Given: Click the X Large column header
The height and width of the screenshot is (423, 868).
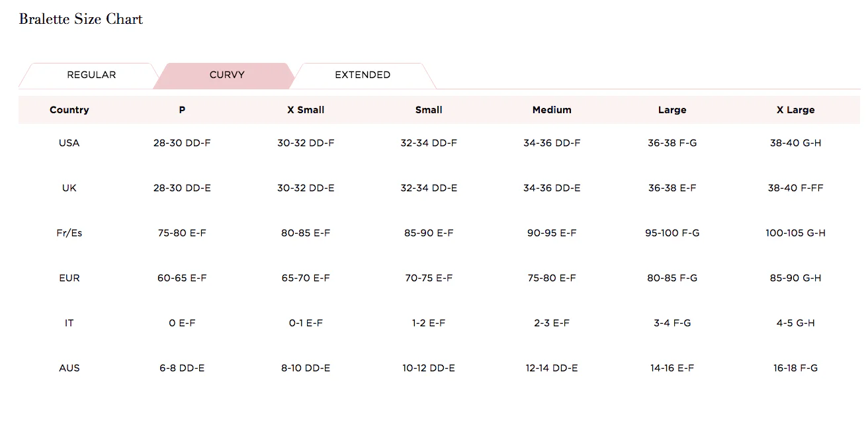Looking at the screenshot, I should 795,110.
